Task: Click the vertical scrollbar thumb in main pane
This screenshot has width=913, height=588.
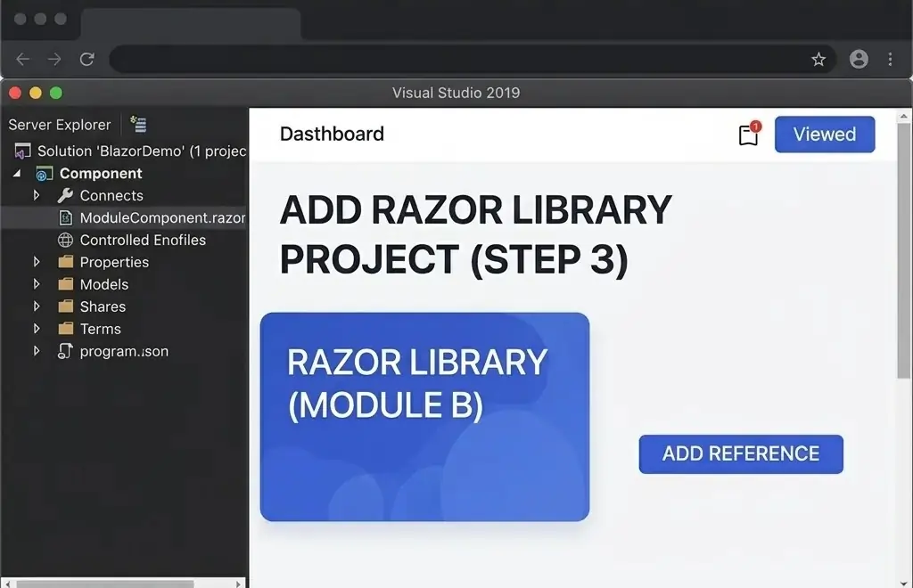Action: tap(904, 250)
